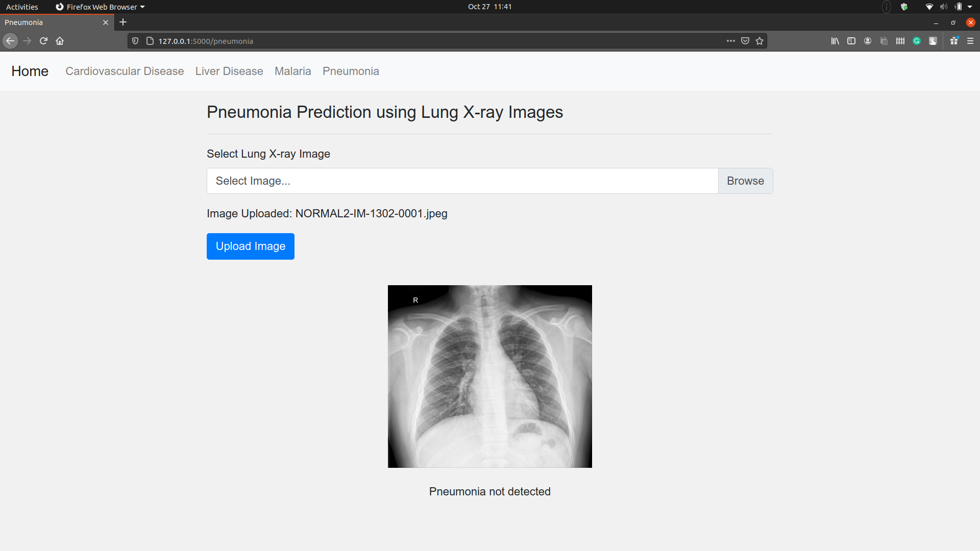Open the Pneumonia navigation tab
The width and height of the screenshot is (980, 551).
pos(351,71)
